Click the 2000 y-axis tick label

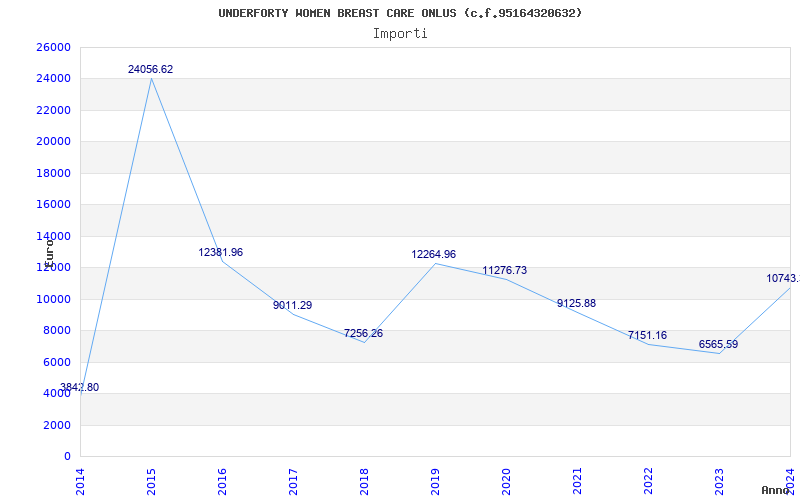(x=57, y=425)
